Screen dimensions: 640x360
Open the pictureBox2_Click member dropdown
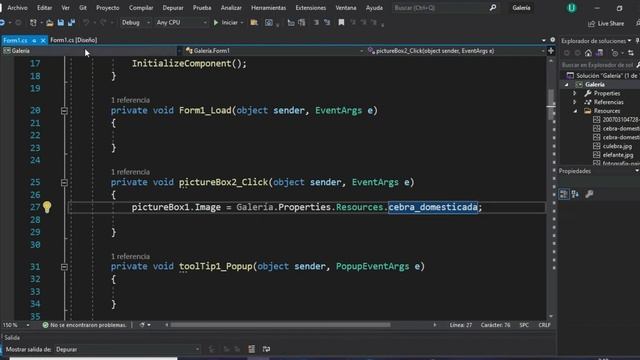click(x=456, y=51)
